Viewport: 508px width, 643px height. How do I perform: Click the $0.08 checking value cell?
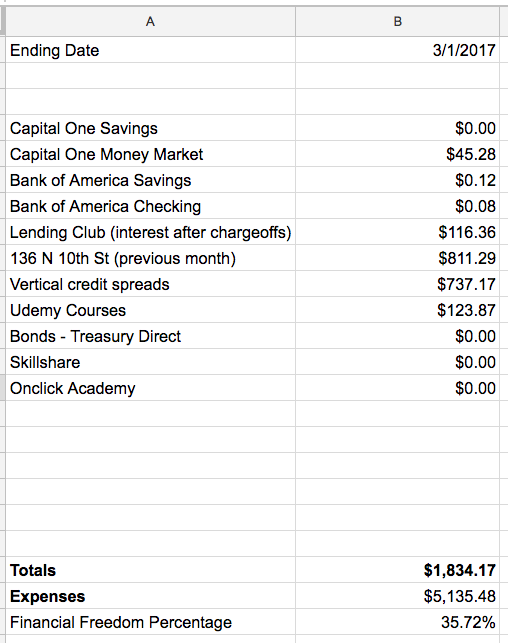pyautogui.click(x=397, y=206)
